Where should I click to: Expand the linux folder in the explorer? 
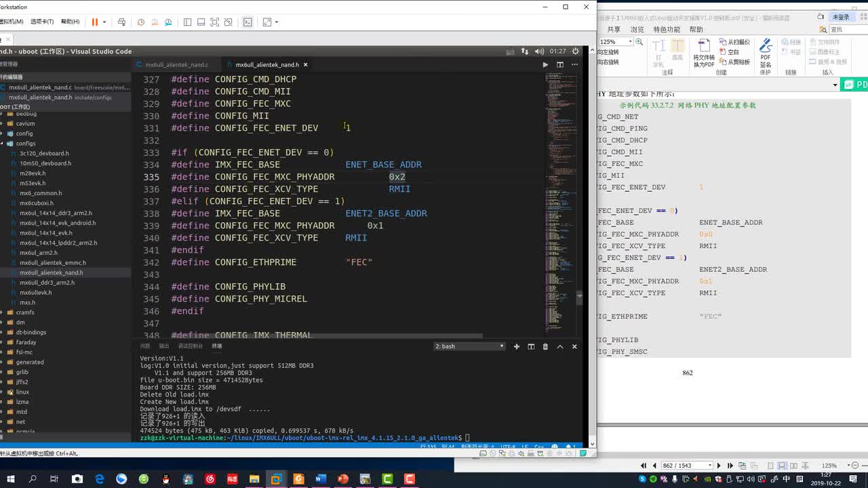click(22, 392)
